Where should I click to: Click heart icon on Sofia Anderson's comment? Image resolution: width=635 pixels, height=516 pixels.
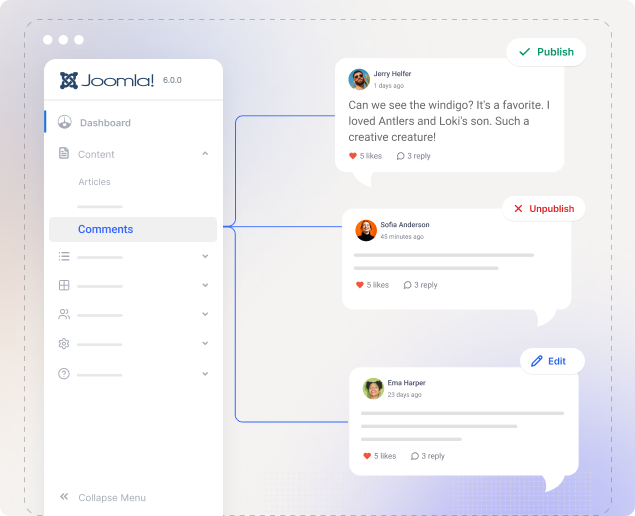(x=360, y=285)
